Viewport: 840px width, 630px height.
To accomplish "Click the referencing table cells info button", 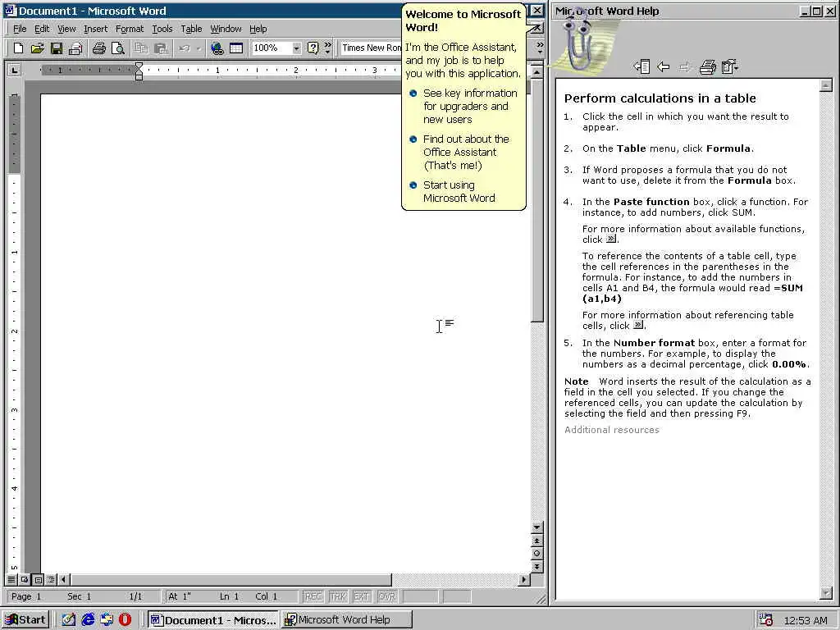I will click(638, 325).
